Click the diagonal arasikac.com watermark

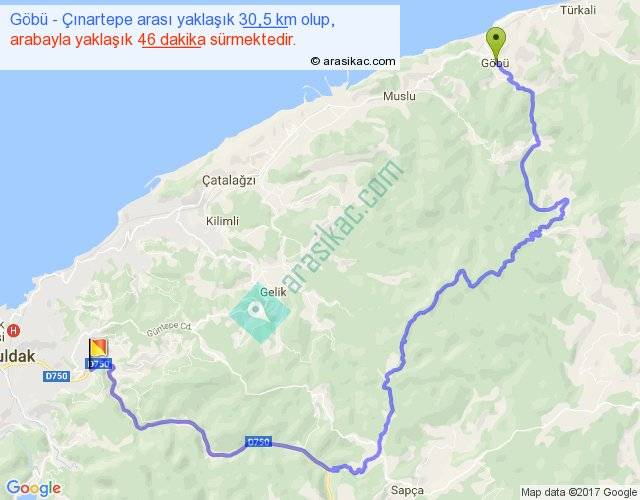[x=341, y=227]
